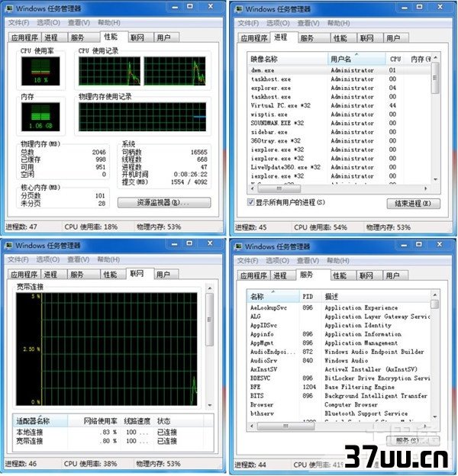The height and width of the screenshot is (476, 458).
Task: Click Task Manager title icon in 联网 window
Action: 9,246
